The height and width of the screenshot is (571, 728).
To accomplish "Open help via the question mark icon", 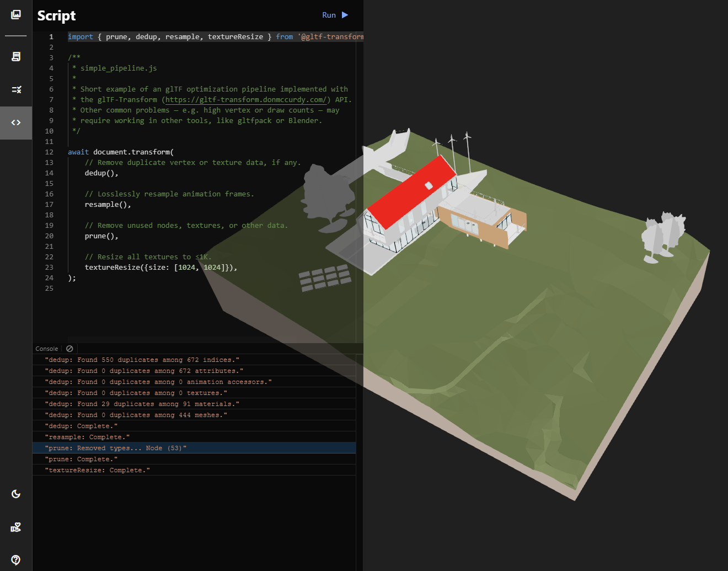I will (x=15, y=561).
